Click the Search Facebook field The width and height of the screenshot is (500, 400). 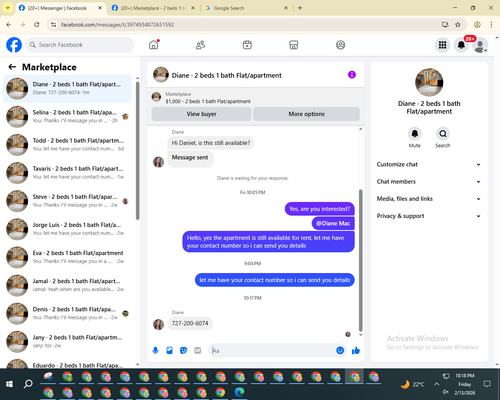click(x=80, y=45)
